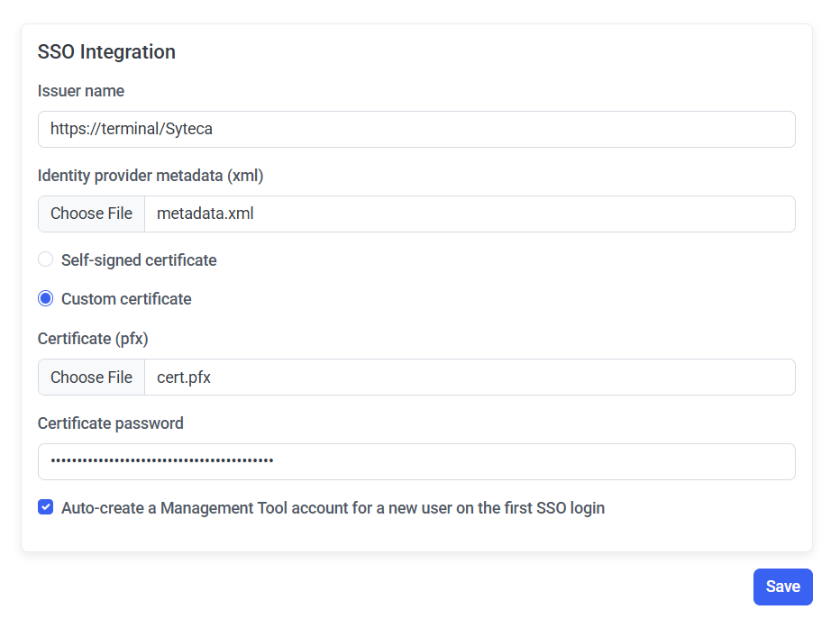
Task: Click the "Issuer name" label
Action: (x=81, y=91)
